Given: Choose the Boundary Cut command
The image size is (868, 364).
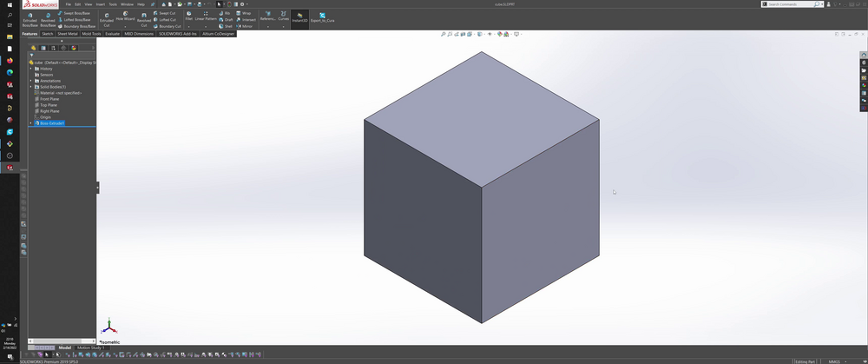Looking at the screenshot, I should tap(168, 26).
